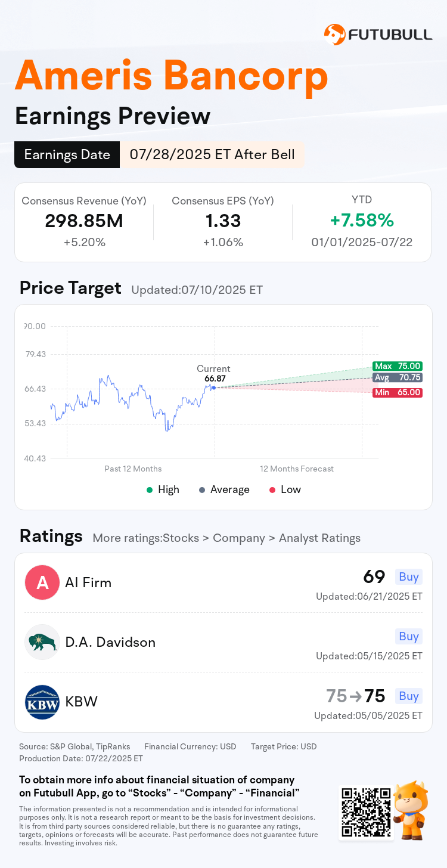Click the 53.43 y-axis value

[35, 423]
